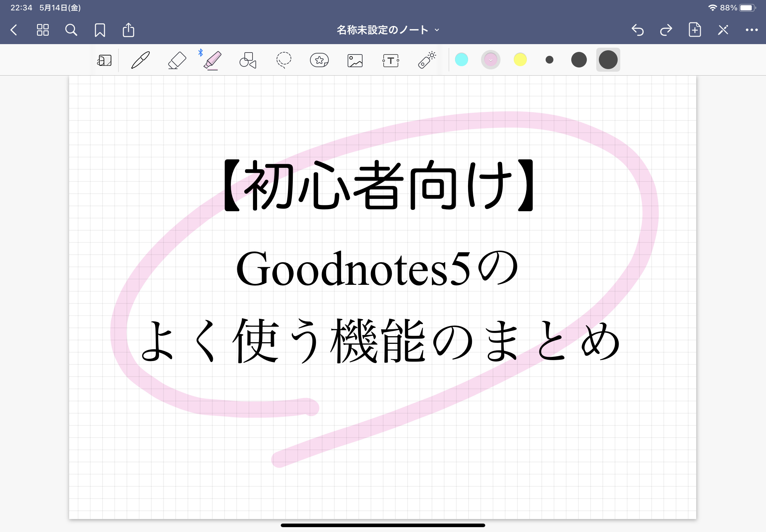Tap the 【初心者向け】 heading text
The image size is (766, 532).
point(378,185)
